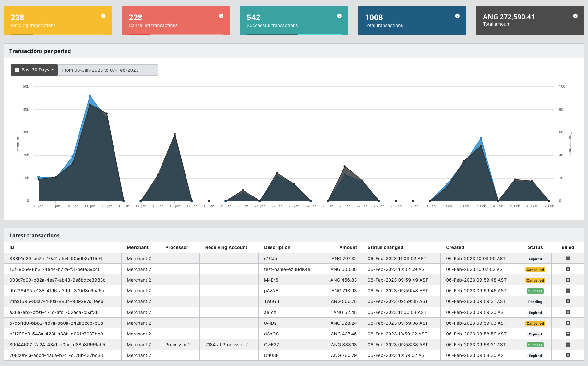Click info icon on Total amount card

(575, 16)
